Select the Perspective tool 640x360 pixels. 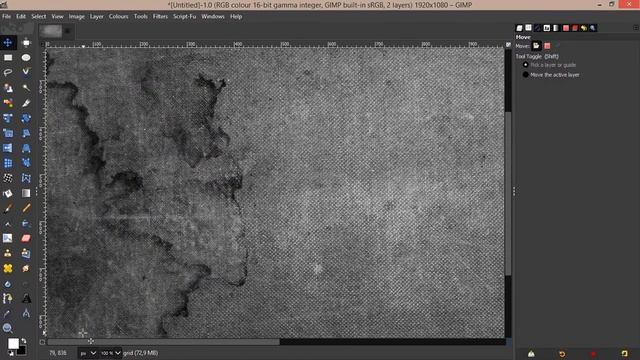(x=26, y=148)
